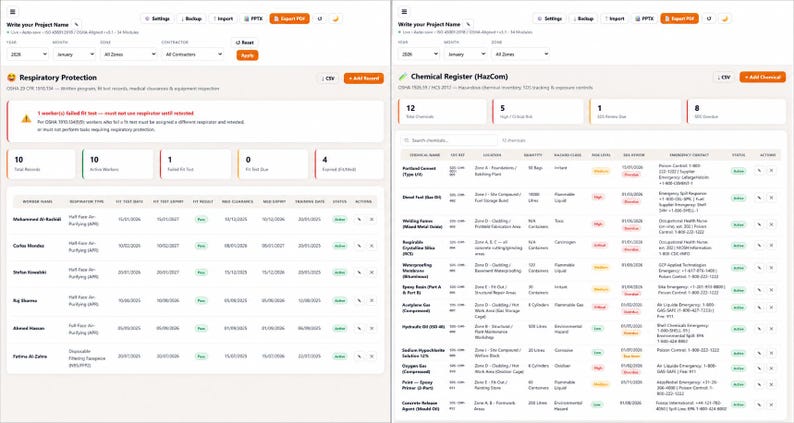Edit the Hydraulic Oil chemical entry
This screenshot has width=794, height=423.
click(x=759, y=329)
